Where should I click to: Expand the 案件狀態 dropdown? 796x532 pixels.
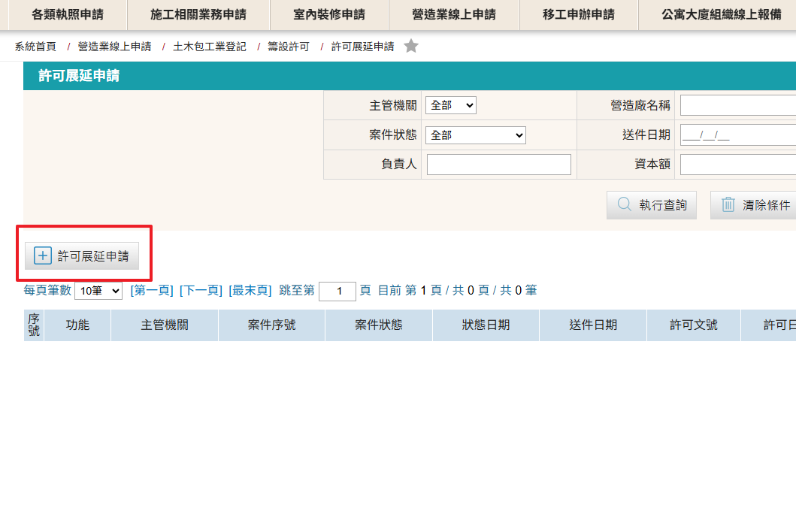click(x=476, y=135)
